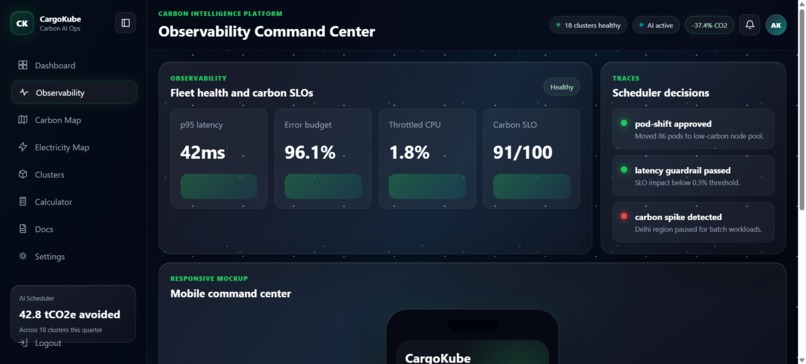Toggle the sidebar collapse icon
This screenshot has height=364, width=806.
[x=125, y=23]
